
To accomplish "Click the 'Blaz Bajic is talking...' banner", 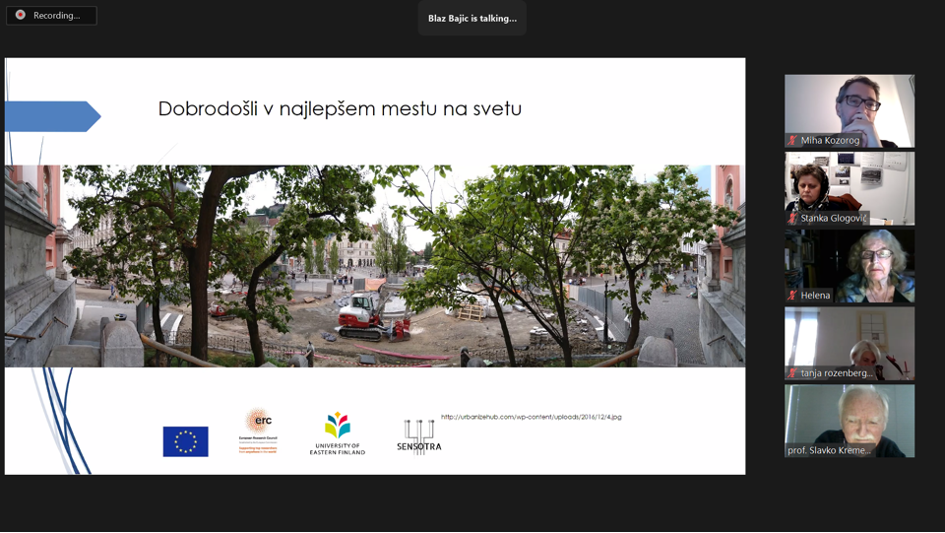I will (x=472, y=18).
